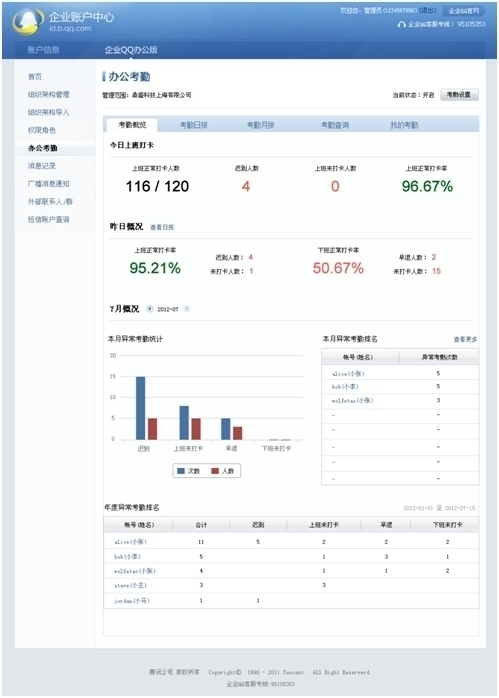Click the blue 次数 legend swatch
Image resolution: width=499 pixels, height=698 pixels.
pos(181,471)
